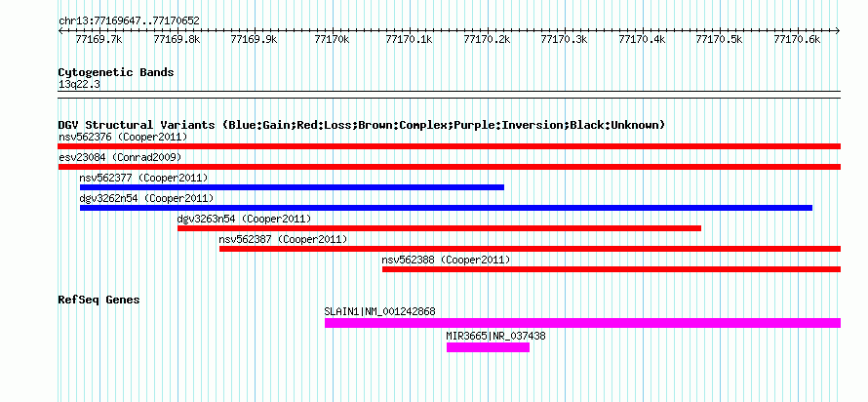Click the 13q22.3 band label
Image resolution: width=868 pixels, height=402 pixels.
(x=79, y=85)
